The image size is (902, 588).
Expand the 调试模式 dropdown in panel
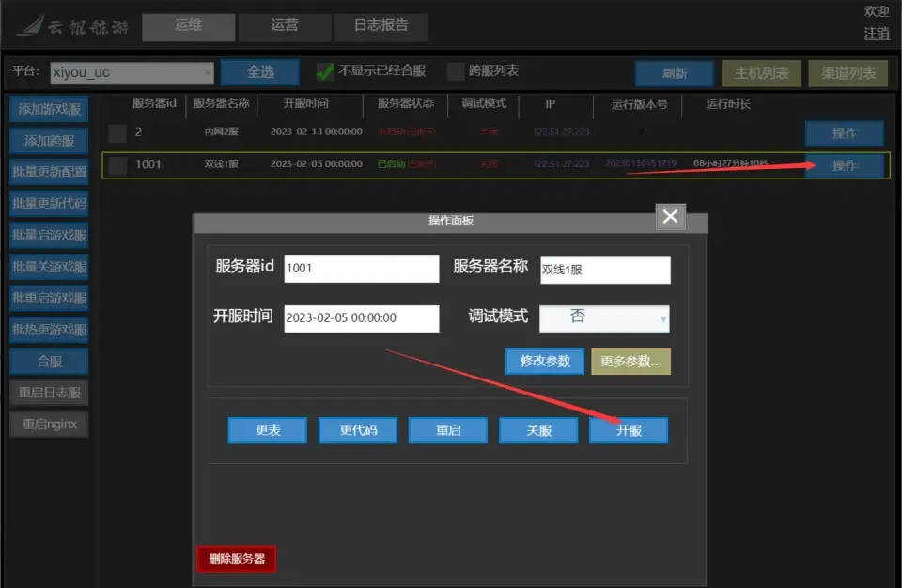pos(604,317)
